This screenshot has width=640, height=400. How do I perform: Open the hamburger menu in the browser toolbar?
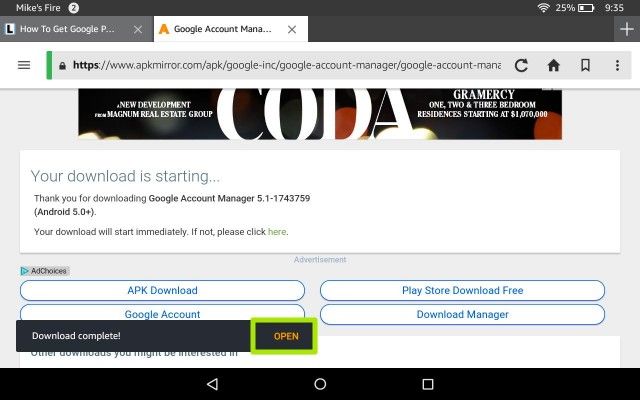click(24, 65)
